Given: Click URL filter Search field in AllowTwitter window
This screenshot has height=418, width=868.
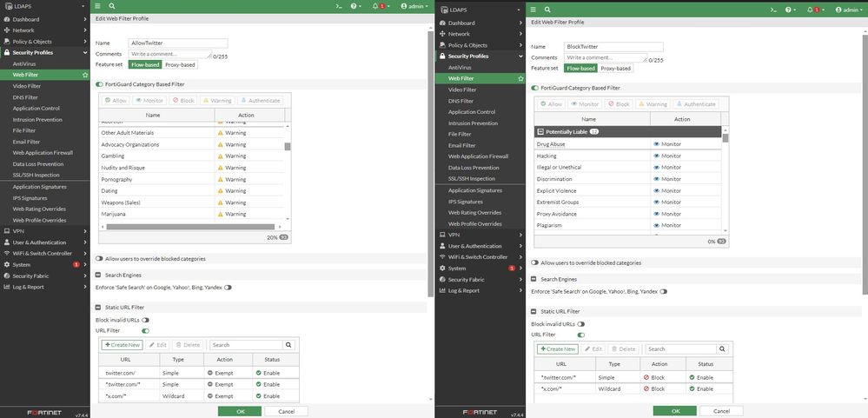Looking at the screenshot, I should point(247,345).
